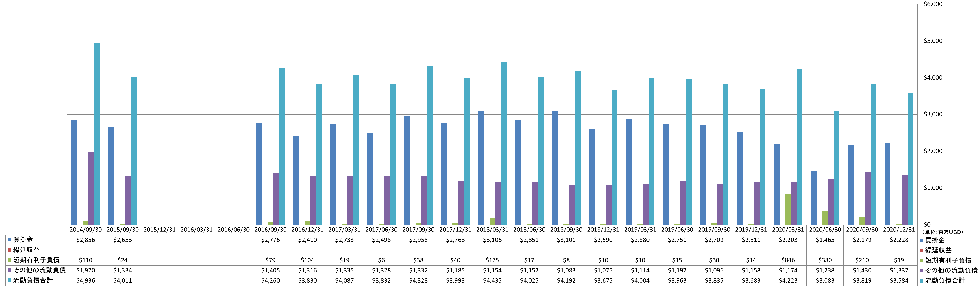980x286 pixels.
Task: Click the $1,430 その他の流動負債 cell
Action: point(862,270)
